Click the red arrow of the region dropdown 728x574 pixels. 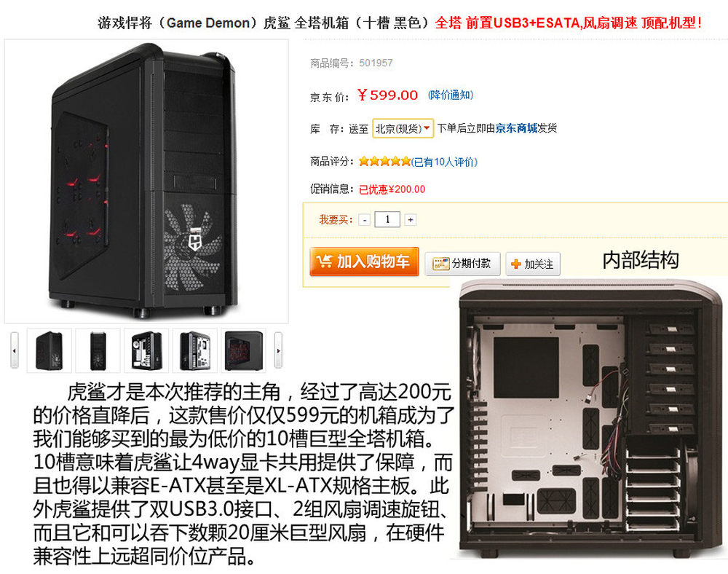(x=427, y=128)
